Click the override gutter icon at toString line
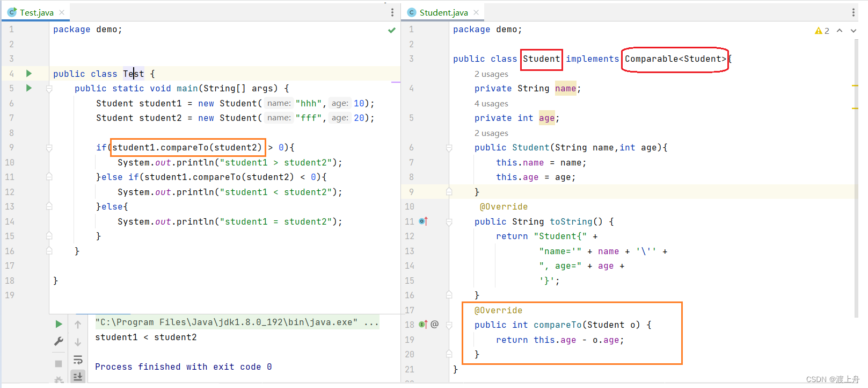This screenshot has height=388, width=868. coord(423,221)
